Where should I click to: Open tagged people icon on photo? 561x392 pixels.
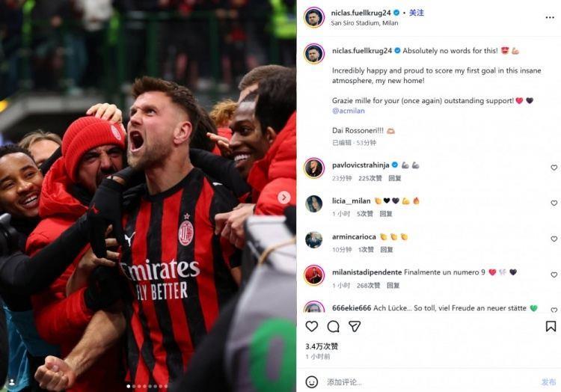point(11,382)
